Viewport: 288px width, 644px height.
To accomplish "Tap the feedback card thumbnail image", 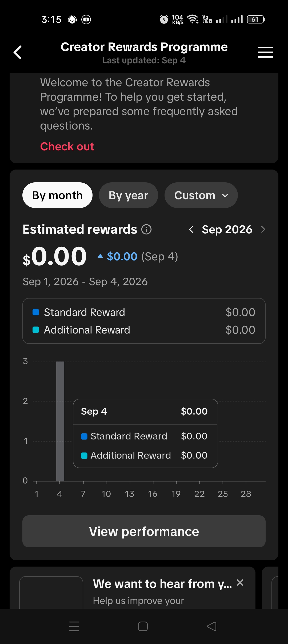I will tap(51, 593).
